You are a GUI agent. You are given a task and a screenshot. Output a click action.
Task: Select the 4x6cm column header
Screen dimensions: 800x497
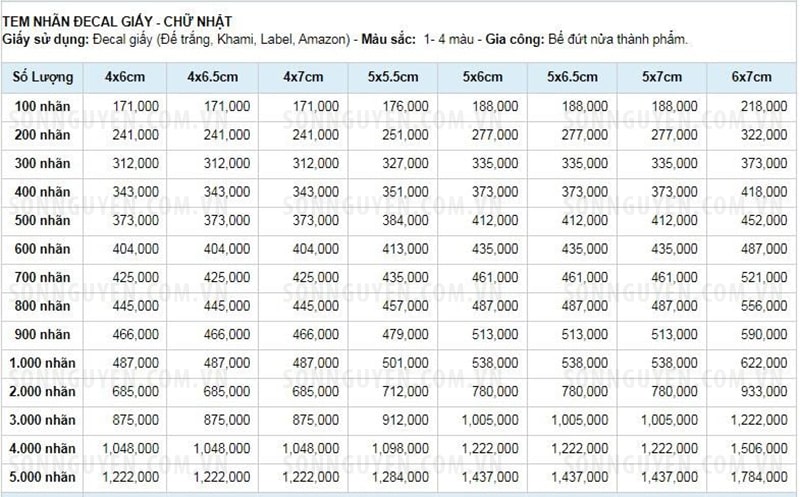pyautogui.click(x=125, y=77)
